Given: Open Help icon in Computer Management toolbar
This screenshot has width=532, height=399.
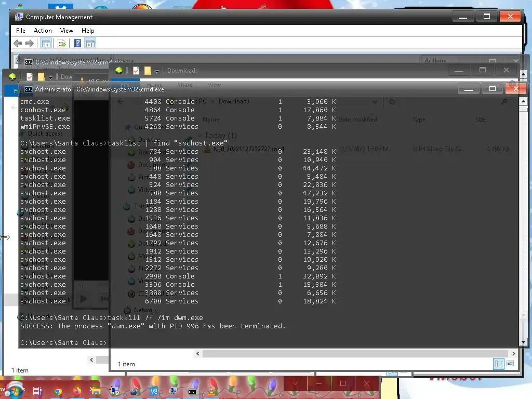Looking at the screenshot, I should pyautogui.click(x=78, y=43).
